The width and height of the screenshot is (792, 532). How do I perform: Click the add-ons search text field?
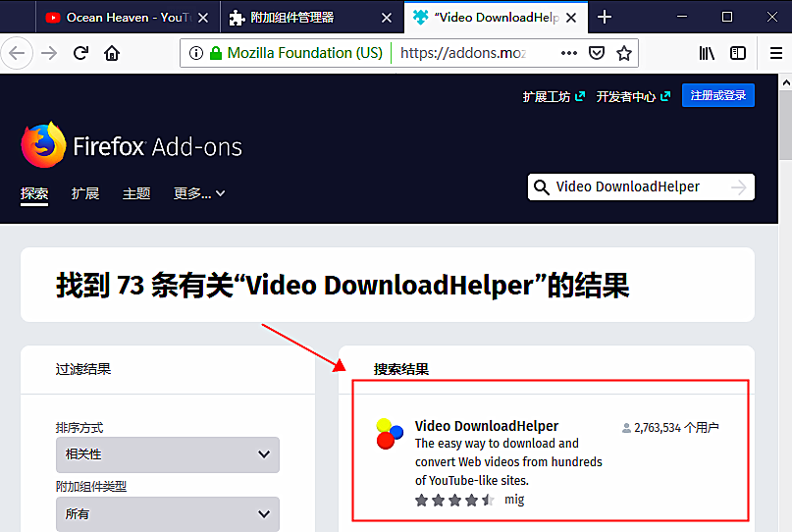[x=641, y=186]
